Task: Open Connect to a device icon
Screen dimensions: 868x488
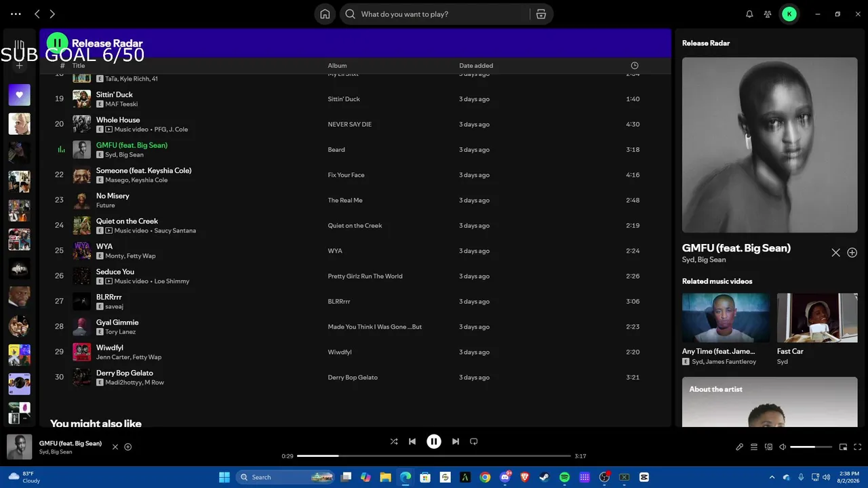Action: pos(768,447)
